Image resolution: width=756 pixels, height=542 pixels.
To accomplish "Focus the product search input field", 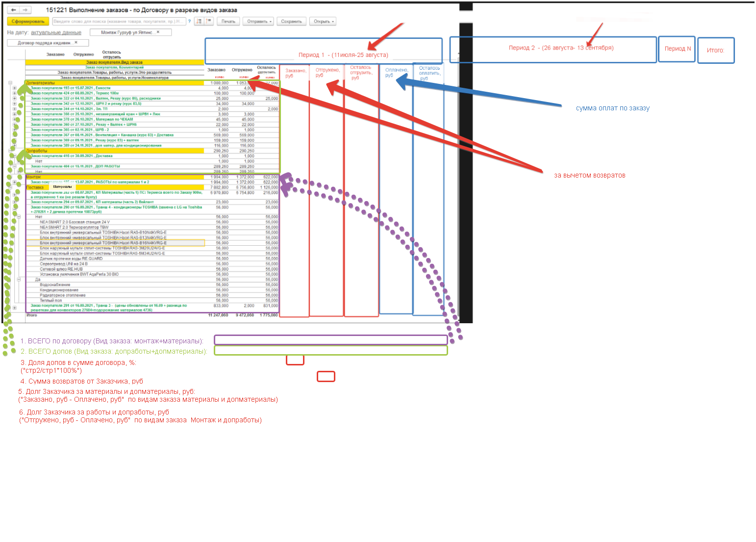I will (x=119, y=21).
